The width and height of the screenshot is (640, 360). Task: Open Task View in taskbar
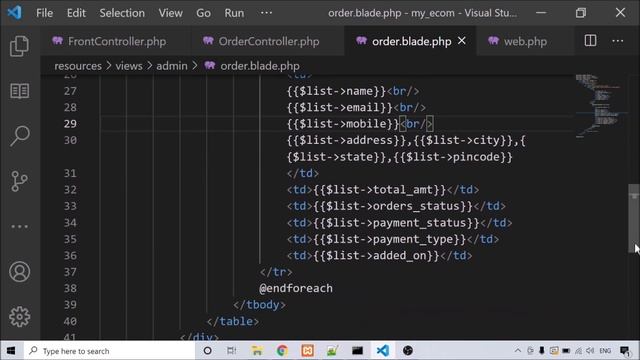click(x=231, y=351)
